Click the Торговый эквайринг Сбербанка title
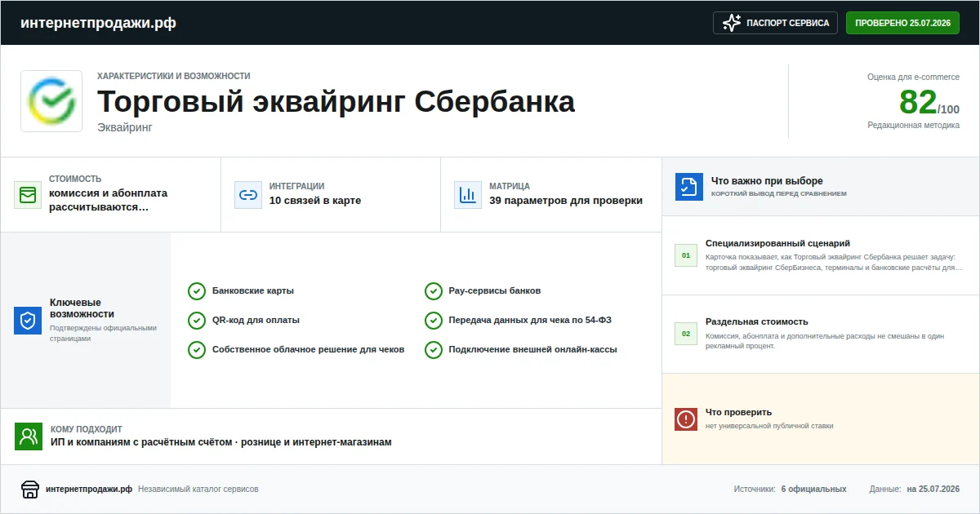The image size is (980, 514). (x=336, y=103)
